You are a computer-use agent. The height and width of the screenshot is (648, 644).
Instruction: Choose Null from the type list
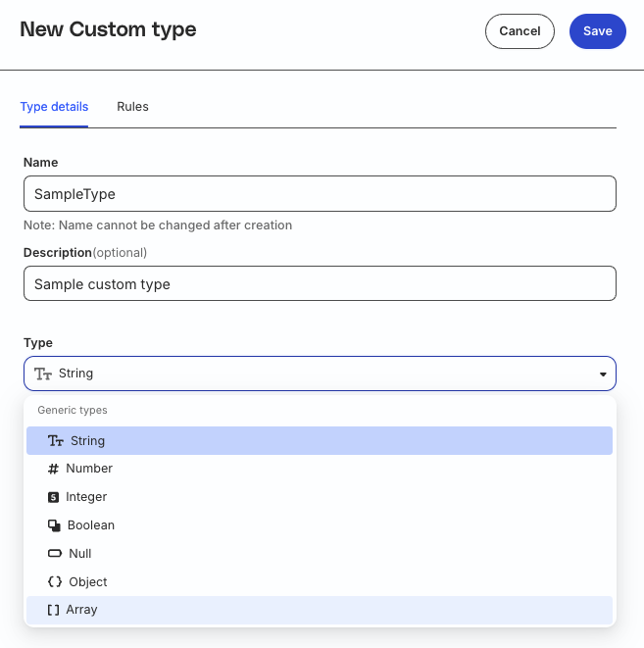click(x=320, y=553)
